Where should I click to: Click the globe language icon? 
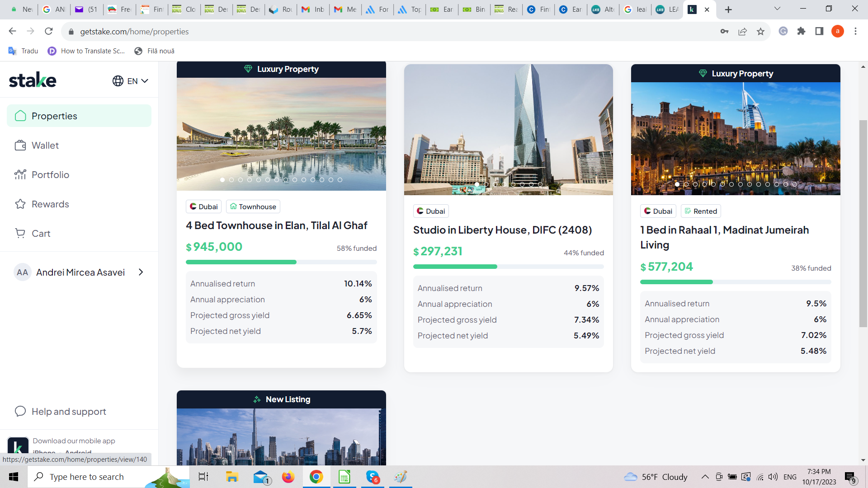(x=118, y=81)
